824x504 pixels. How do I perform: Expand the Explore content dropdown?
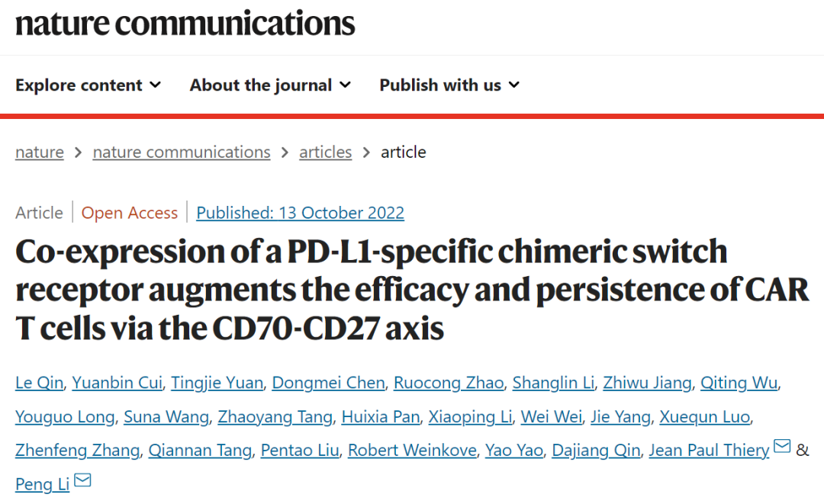88,85
